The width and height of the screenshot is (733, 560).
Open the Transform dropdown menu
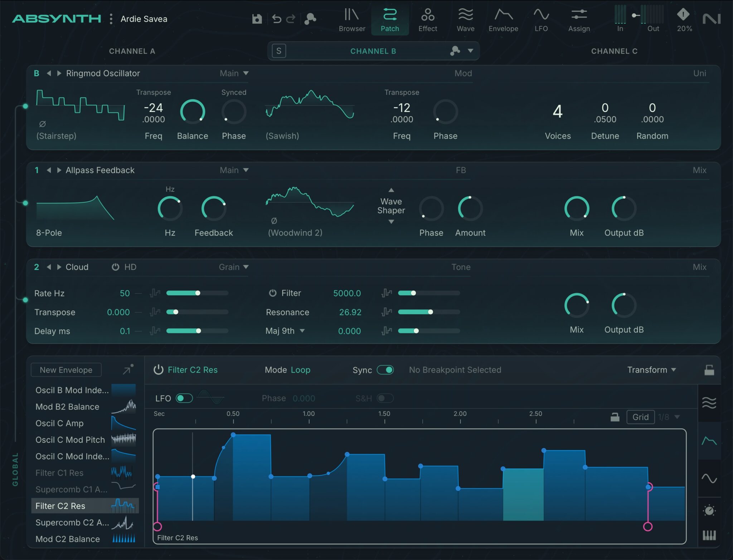point(652,370)
